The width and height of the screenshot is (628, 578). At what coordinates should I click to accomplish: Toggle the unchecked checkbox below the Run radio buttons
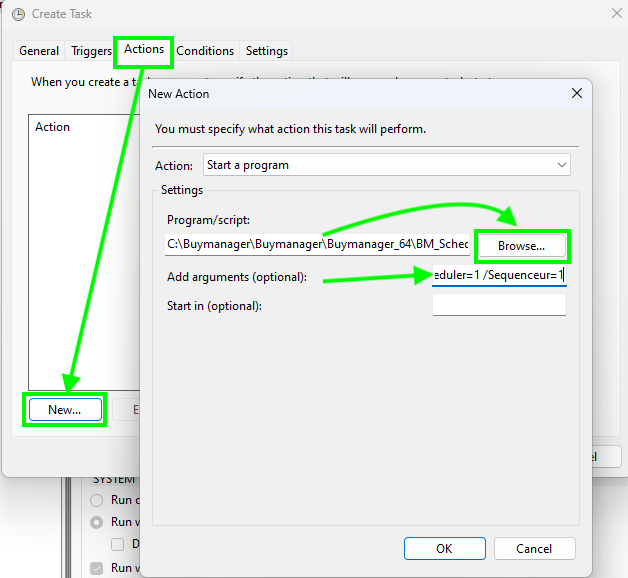[x=117, y=544]
